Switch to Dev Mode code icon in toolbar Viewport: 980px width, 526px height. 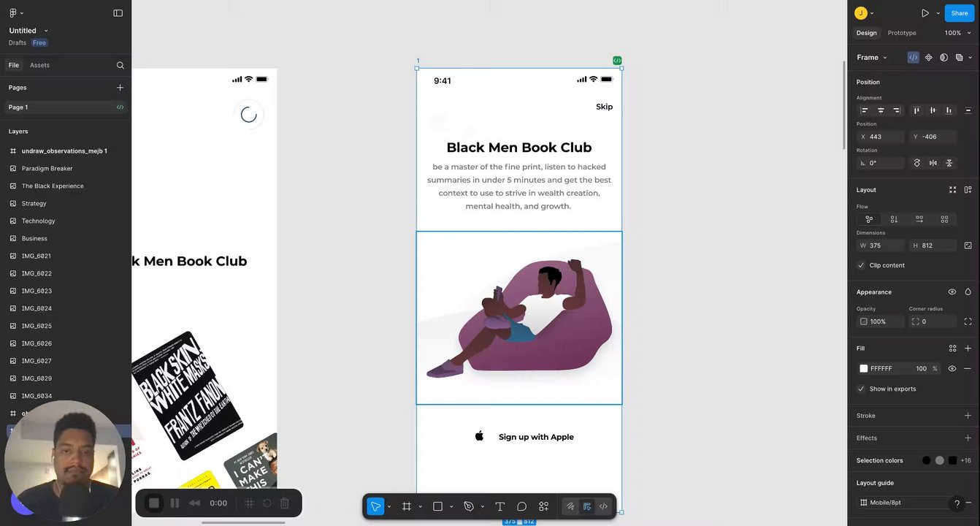coord(603,506)
